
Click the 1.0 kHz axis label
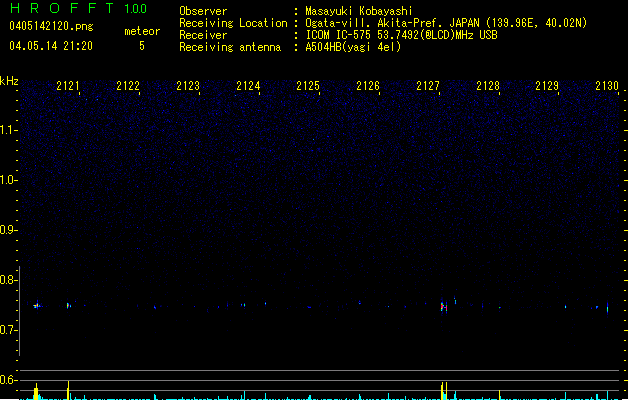pos(8,180)
